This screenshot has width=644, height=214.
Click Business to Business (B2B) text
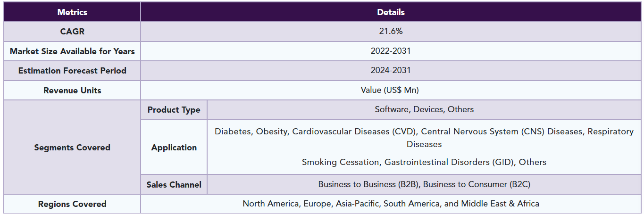[x=369, y=184]
